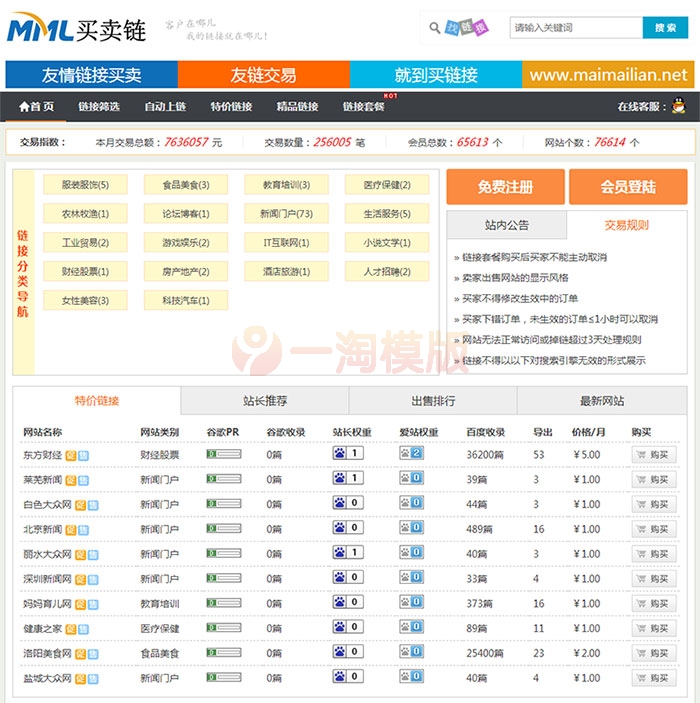Select the 出售排行 tab

pos(433,401)
